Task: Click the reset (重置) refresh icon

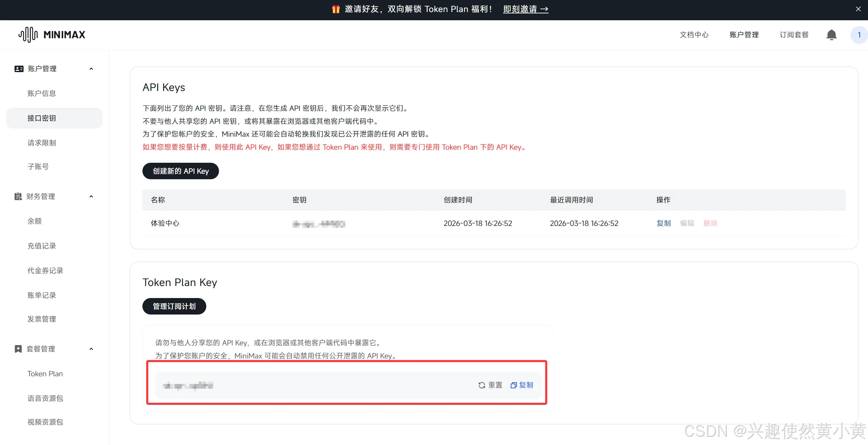Action: [x=482, y=385]
